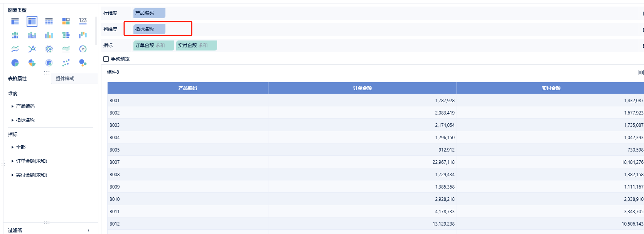
Task: Pick the bubble chart type icon
Action: click(83, 63)
